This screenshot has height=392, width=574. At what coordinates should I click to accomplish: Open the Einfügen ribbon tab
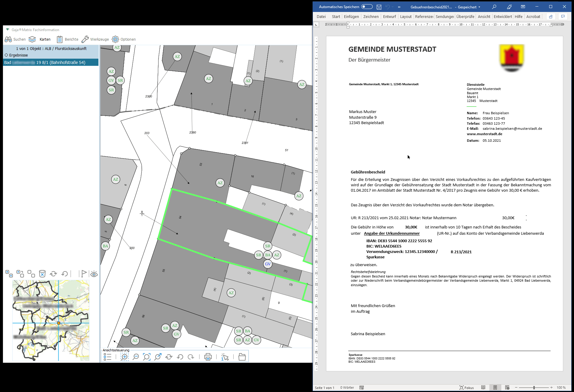pos(351,17)
